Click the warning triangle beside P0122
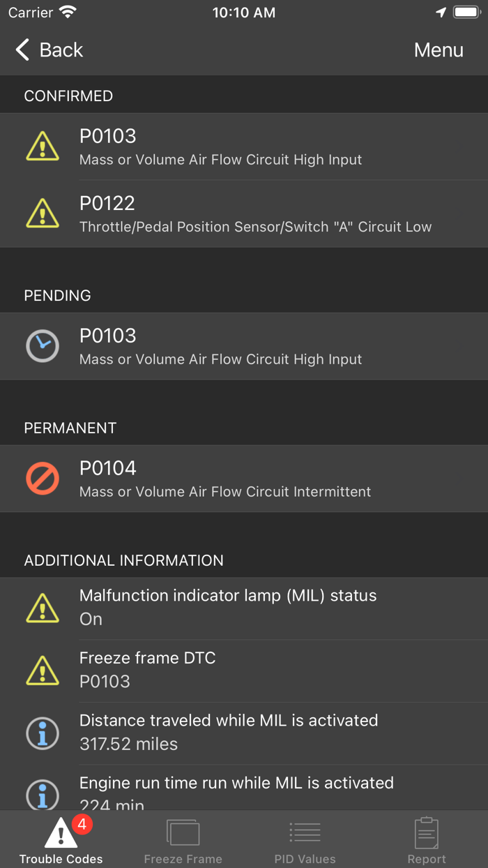Viewport: 488px width, 868px height. [x=43, y=214]
